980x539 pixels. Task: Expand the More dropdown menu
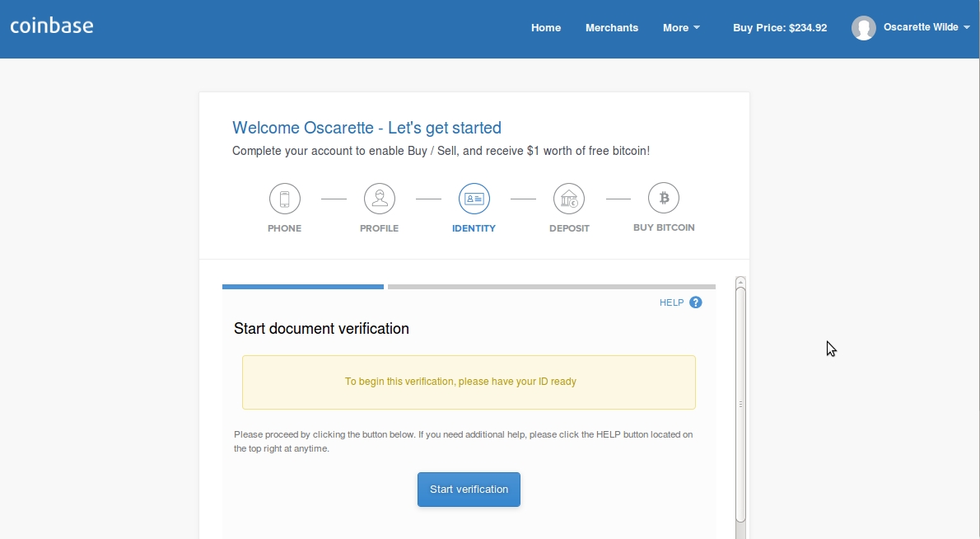pos(681,27)
